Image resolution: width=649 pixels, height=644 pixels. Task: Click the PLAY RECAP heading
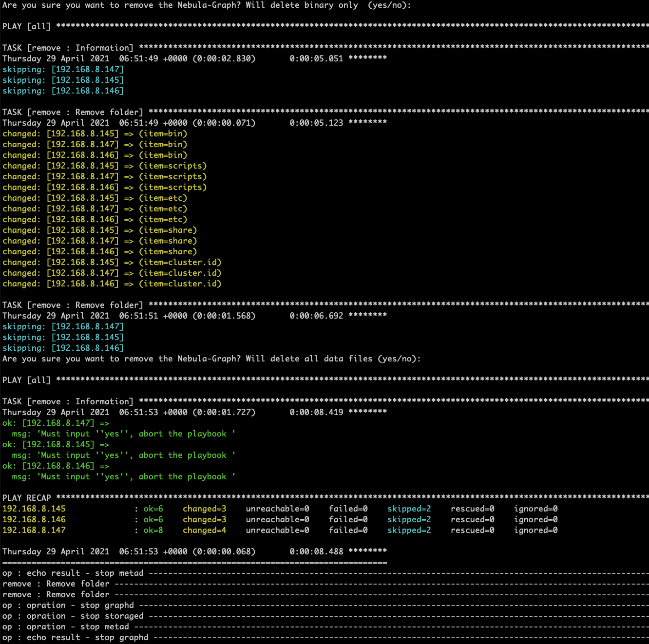tap(27, 498)
